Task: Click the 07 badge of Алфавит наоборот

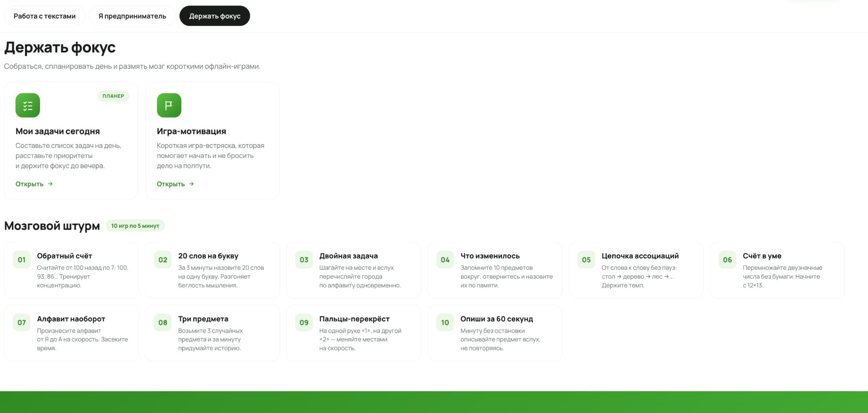Action: point(22,323)
